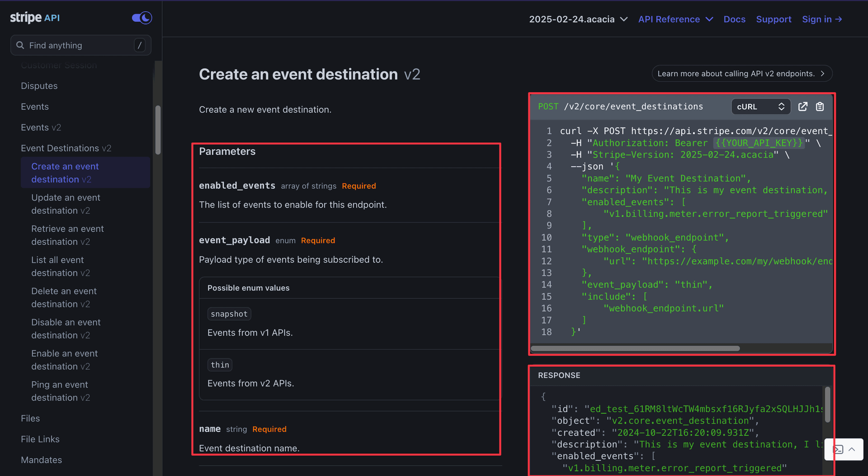The image size is (868, 476).
Task: Expand the API Reference navigation dropdown
Action: [675, 19]
